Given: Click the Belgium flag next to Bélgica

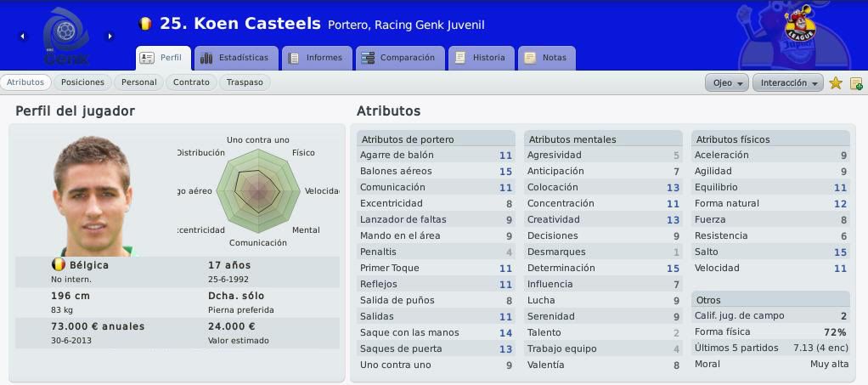Looking at the screenshot, I should pos(58,265).
